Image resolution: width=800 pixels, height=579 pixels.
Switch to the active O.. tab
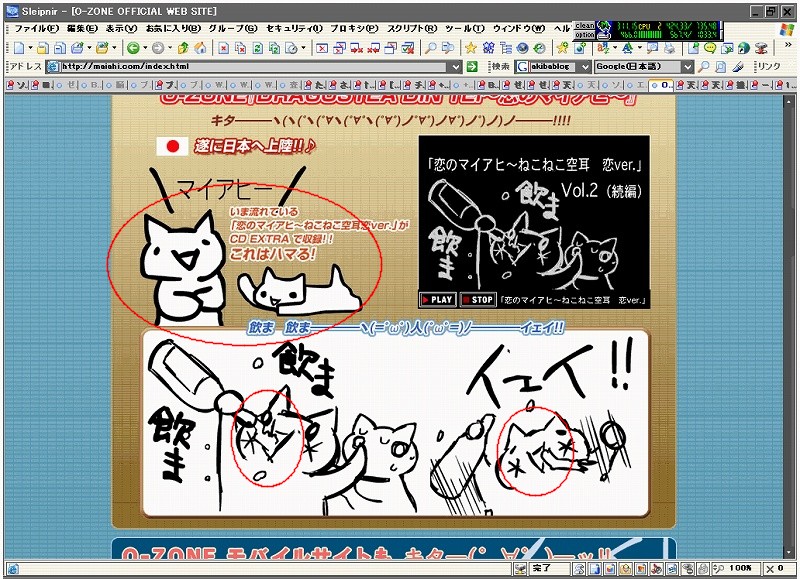coord(661,85)
